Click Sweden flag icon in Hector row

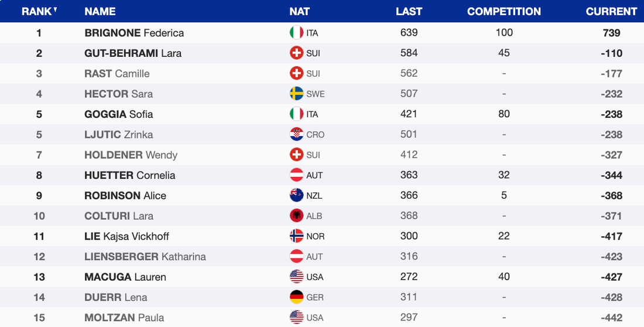point(296,94)
